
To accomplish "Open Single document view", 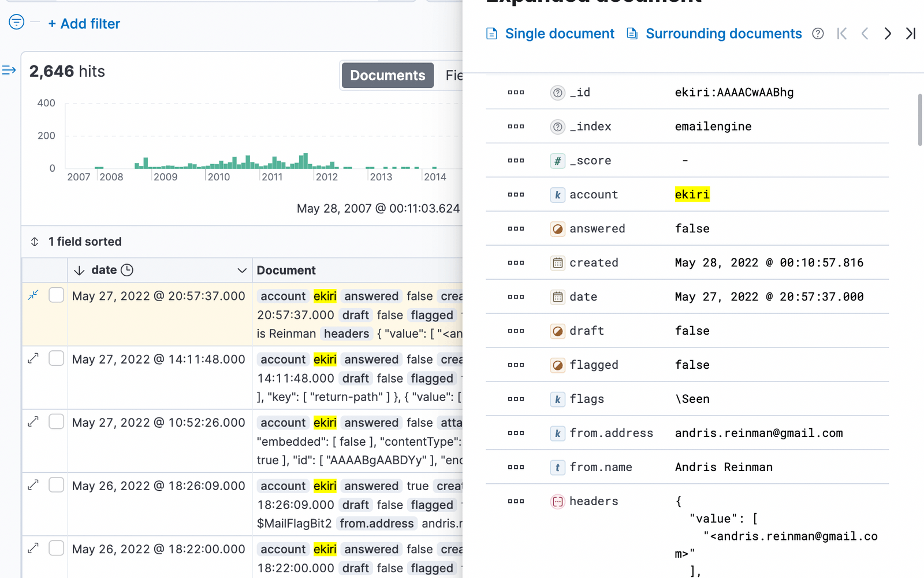I will click(x=559, y=34).
